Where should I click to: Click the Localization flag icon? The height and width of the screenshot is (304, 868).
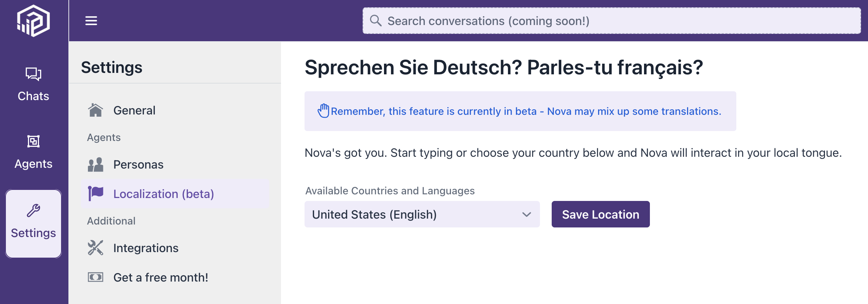pyautogui.click(x=96, y=194)
